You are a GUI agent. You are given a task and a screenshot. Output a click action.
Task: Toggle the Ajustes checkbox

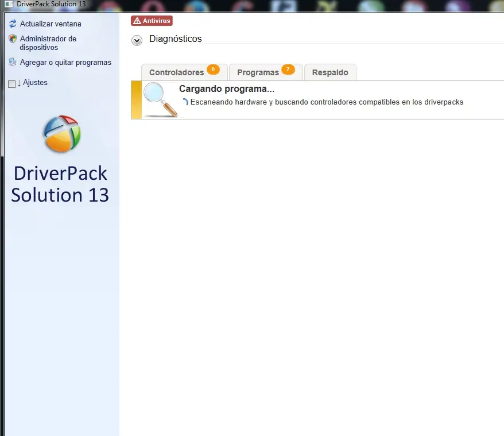(12, 84)
